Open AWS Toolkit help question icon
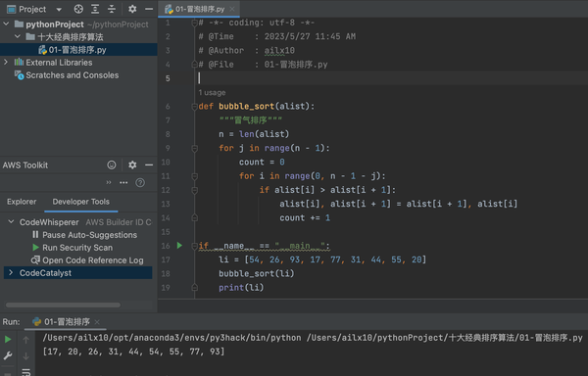Image resolution: width=588 pixels, height=376 pixels. tap(140, 183)
